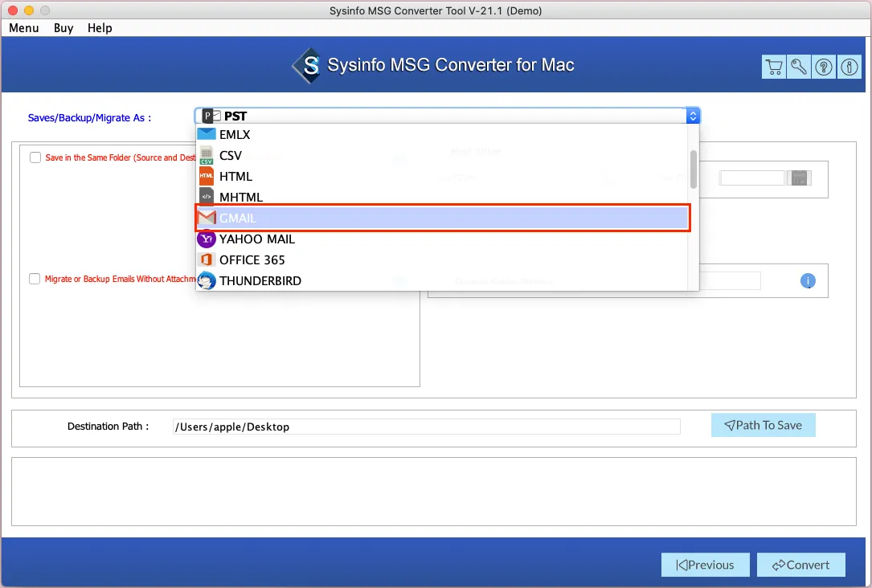Click the dropdown list scrollbar thumb

[x=694, y=169]
